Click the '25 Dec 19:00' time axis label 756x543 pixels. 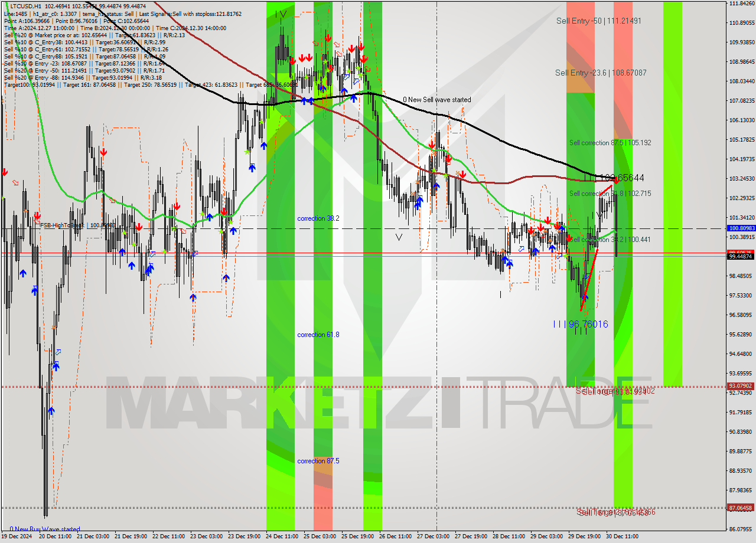coord(357,537)
